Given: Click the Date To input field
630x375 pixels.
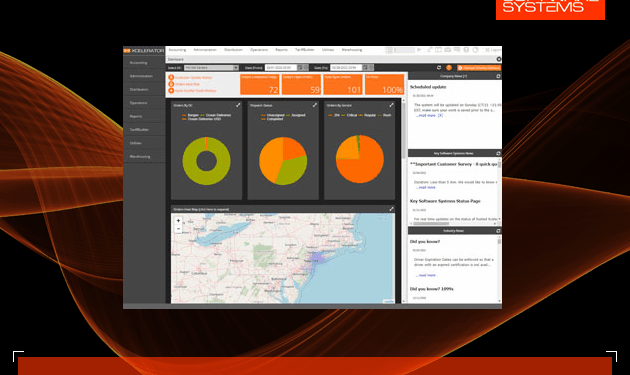Looking at the screenshot, I should (346, 68).
